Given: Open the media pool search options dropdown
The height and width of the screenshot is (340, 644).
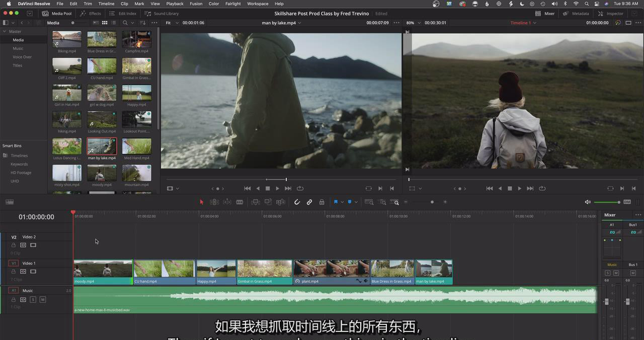Looking at the screenshot, I should [132, 23].
